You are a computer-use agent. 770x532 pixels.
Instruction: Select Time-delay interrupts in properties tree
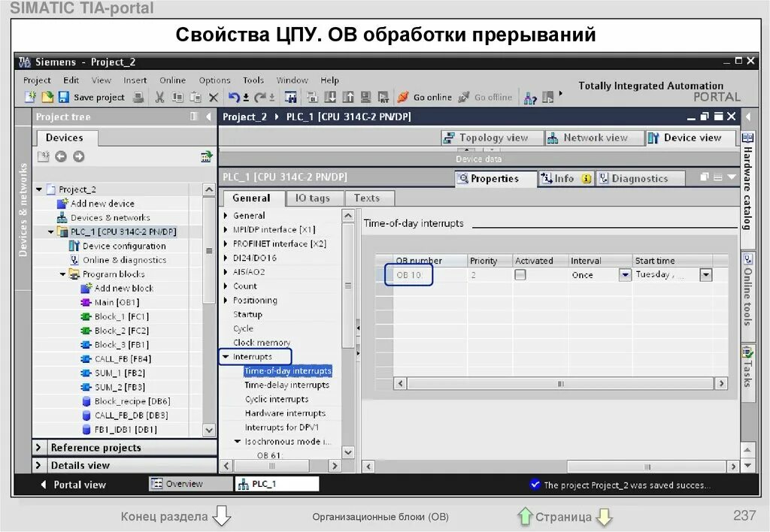point(286,385)
